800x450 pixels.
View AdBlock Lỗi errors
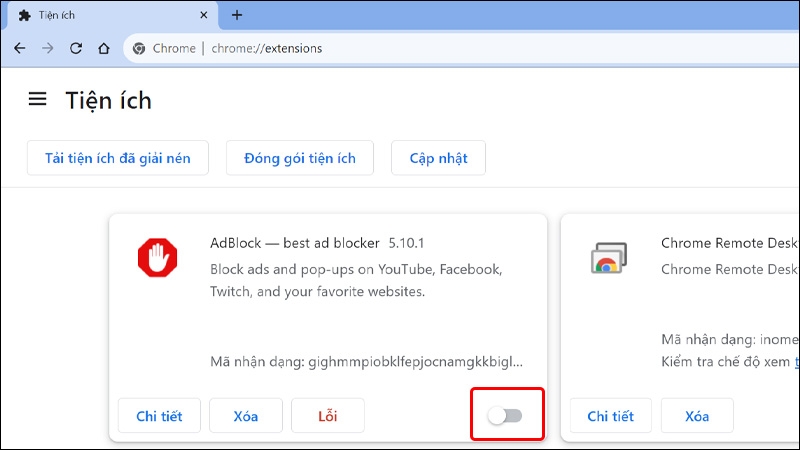[x=328, y=416]
